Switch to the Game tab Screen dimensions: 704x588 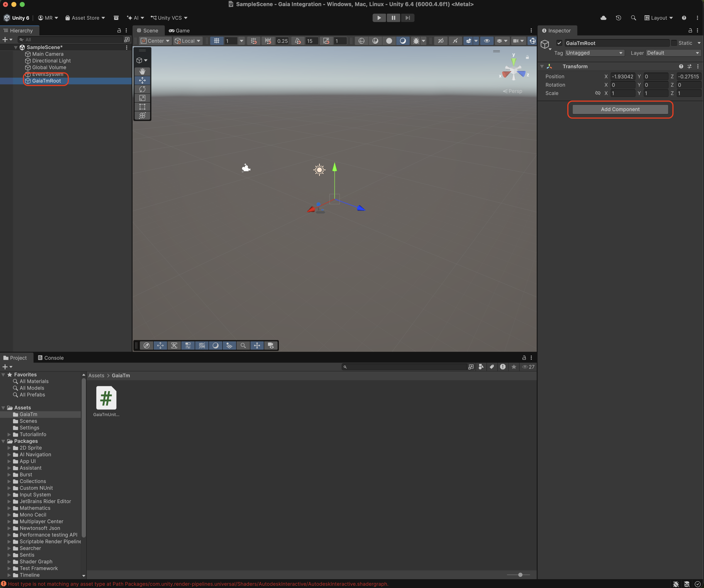[x=179, y=30]
